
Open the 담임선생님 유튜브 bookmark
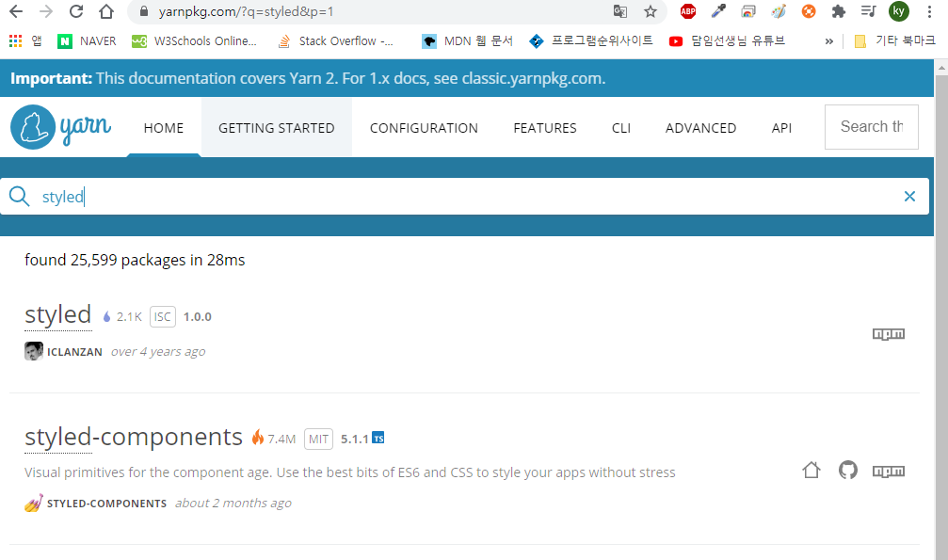point(727,41)
